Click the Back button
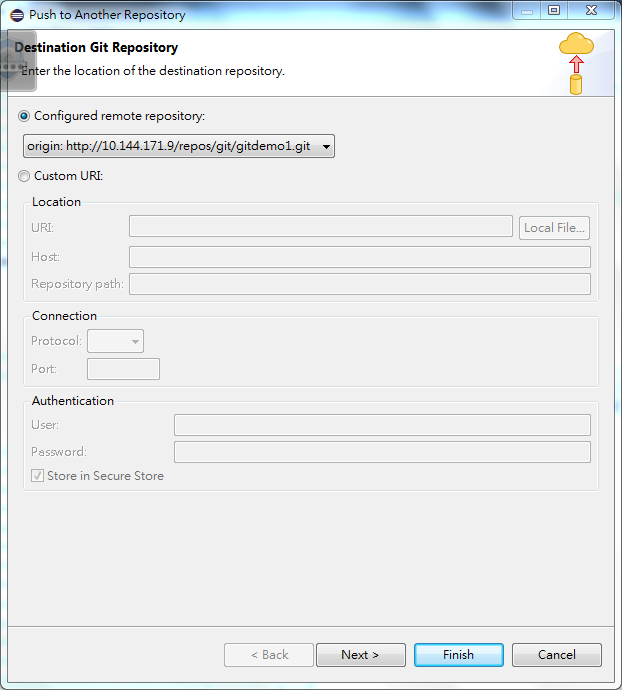The width and height of the screenshot is (622, 690). click(269, 655)
